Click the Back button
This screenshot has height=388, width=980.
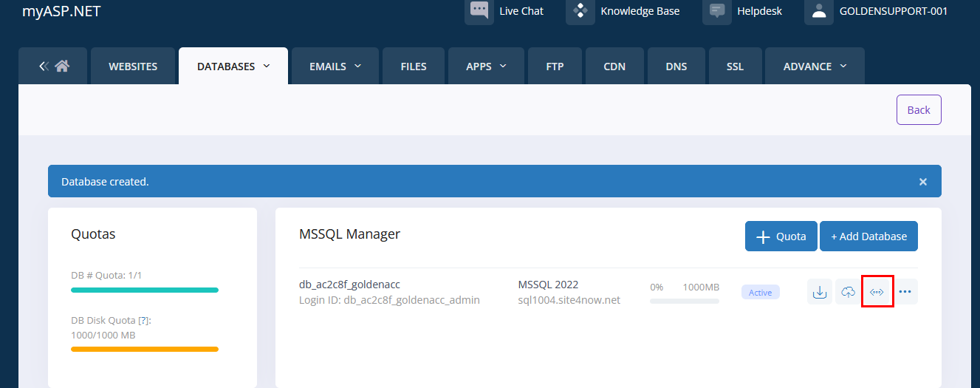tap(919, 109)
